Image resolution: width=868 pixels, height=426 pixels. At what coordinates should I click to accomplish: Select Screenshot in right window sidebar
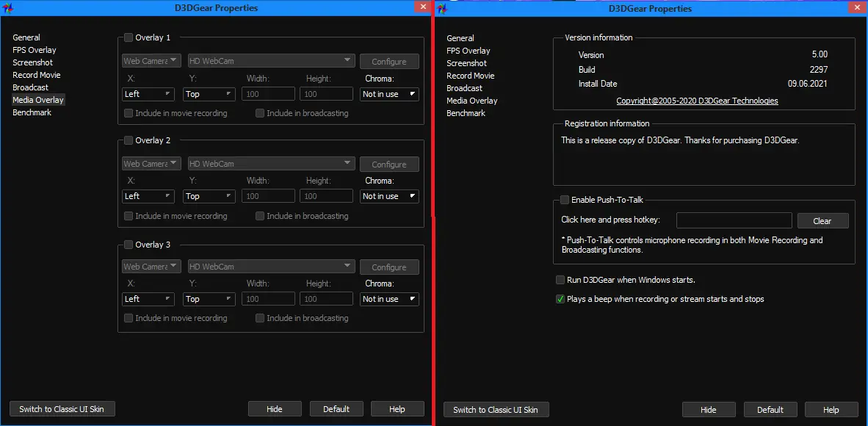coord(466,63)
